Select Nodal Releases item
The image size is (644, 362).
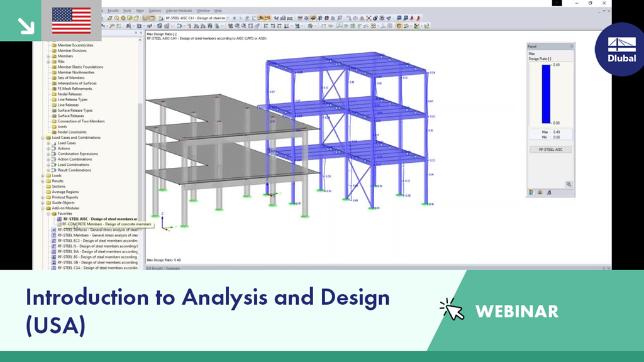point(69,94)
